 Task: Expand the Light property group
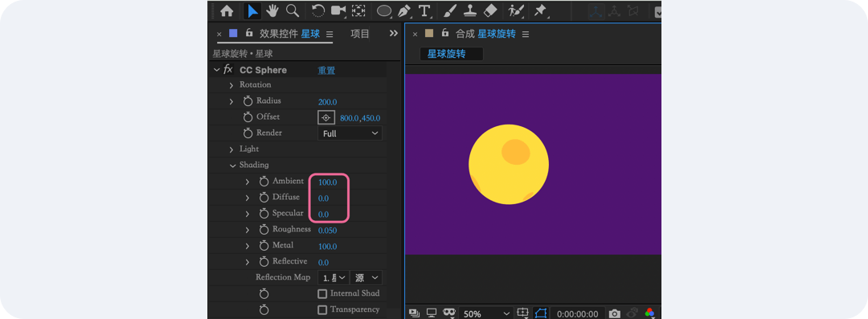pos(231,149)
